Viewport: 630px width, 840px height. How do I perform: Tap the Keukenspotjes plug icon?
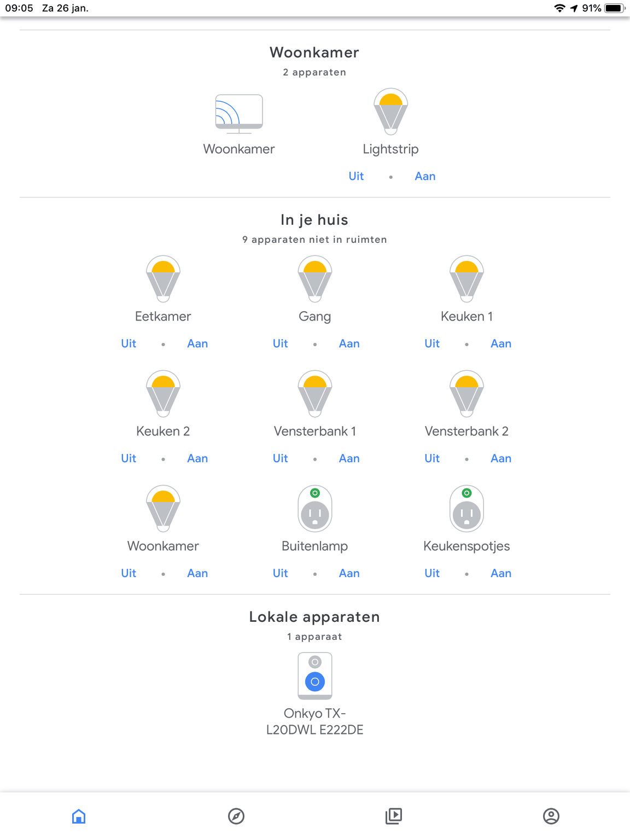(466, 509)
